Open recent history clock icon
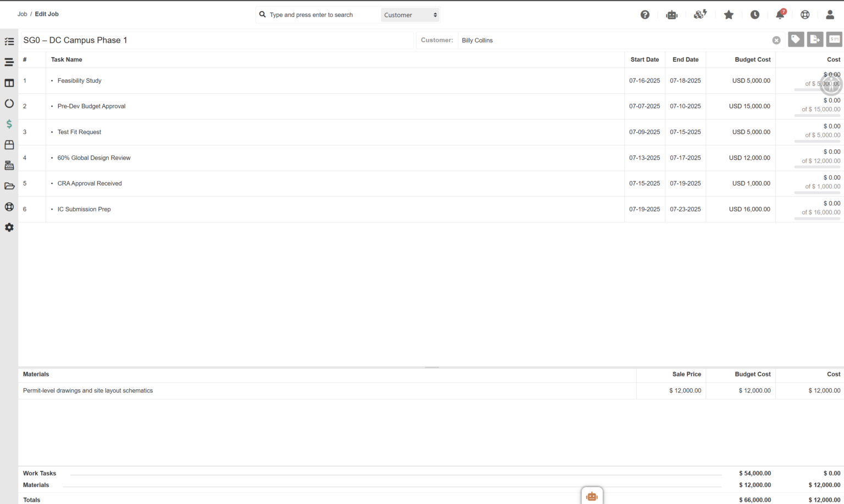 tap(754, 15)
